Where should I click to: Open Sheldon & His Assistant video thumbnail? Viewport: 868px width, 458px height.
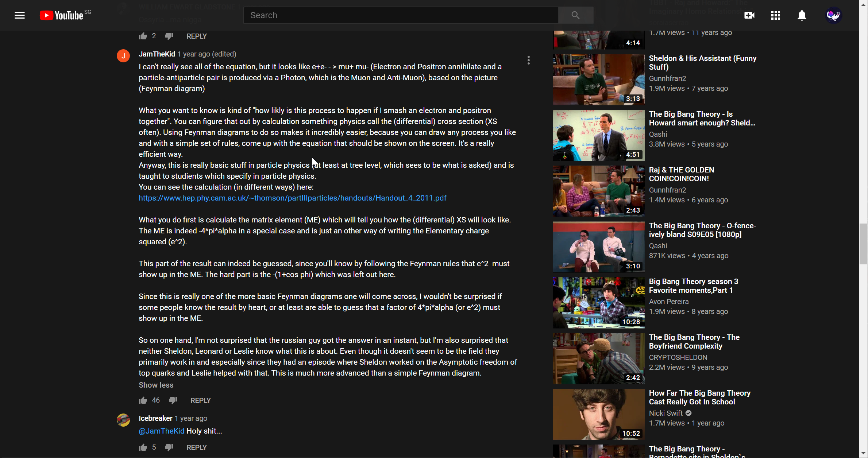[598, 79]
